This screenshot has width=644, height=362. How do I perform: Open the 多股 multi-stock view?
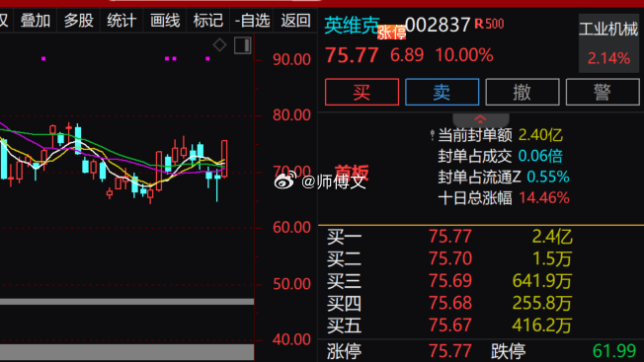coord(78,20)
